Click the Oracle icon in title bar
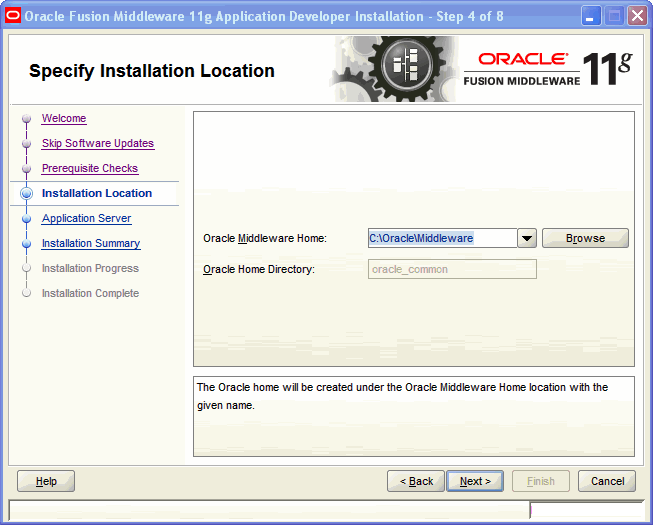This screenshot has width=653, height=525. 13,16
